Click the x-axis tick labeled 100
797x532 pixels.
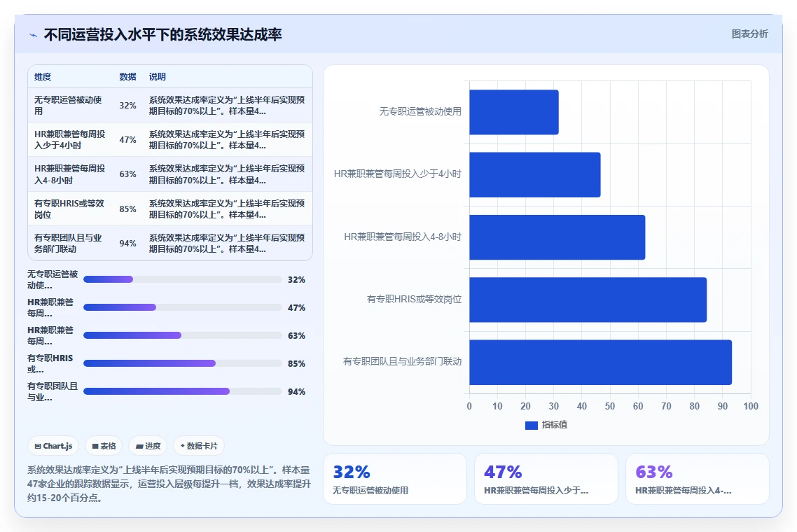(751, 406)
